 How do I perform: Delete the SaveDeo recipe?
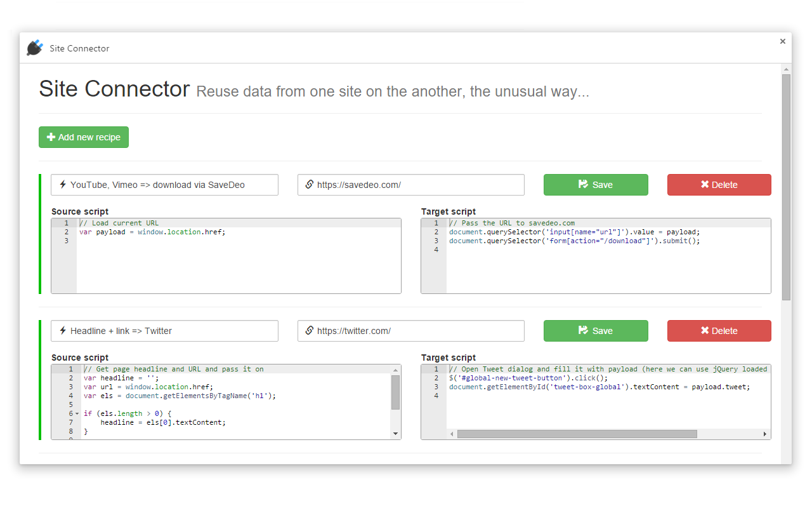(x=719, y=185)
